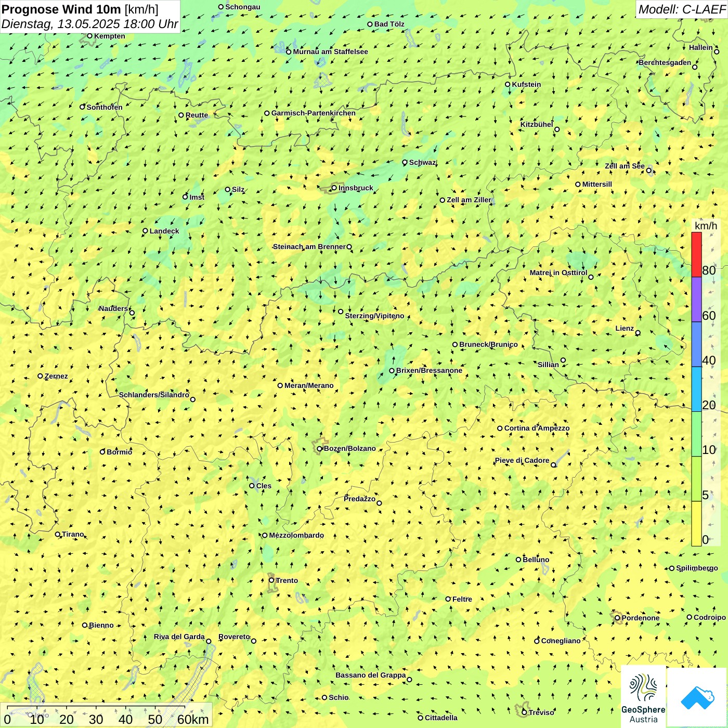Click the 'Bruneck/Brunico' label
This screenshot has height=728, width=728.
[488, 344]
